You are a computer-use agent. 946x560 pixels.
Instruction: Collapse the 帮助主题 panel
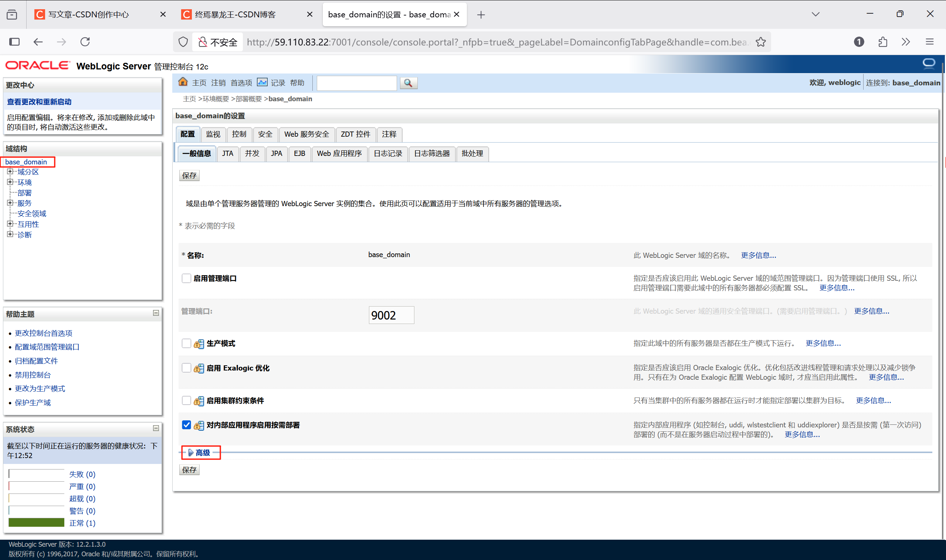point(156,313)
